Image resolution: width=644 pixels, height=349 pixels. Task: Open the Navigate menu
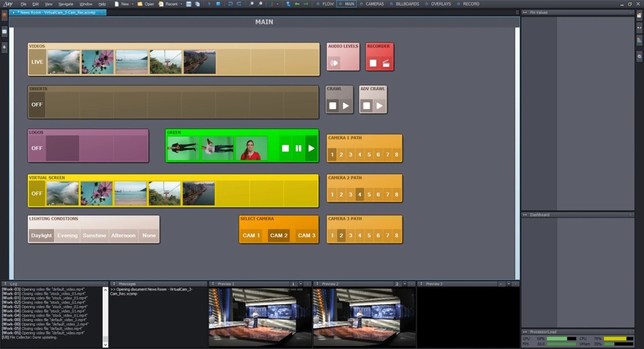pyautogui.click(x=65, y=4)
